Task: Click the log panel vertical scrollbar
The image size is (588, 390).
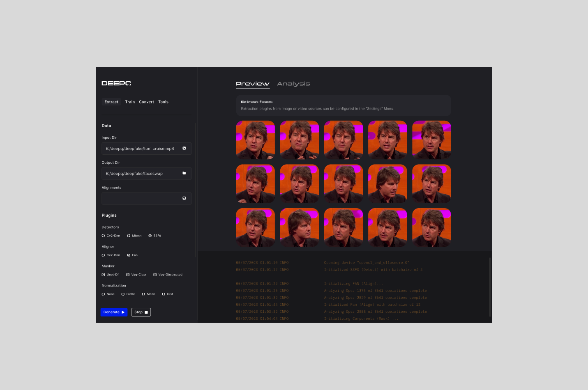Action: [490, 287]
